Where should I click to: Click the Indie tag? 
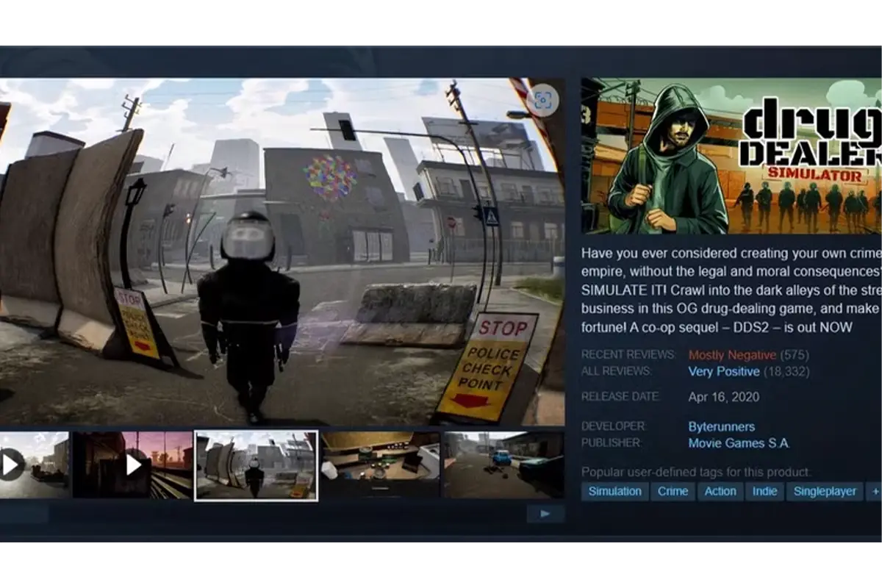pyautogui.click(x=764, y=492)
